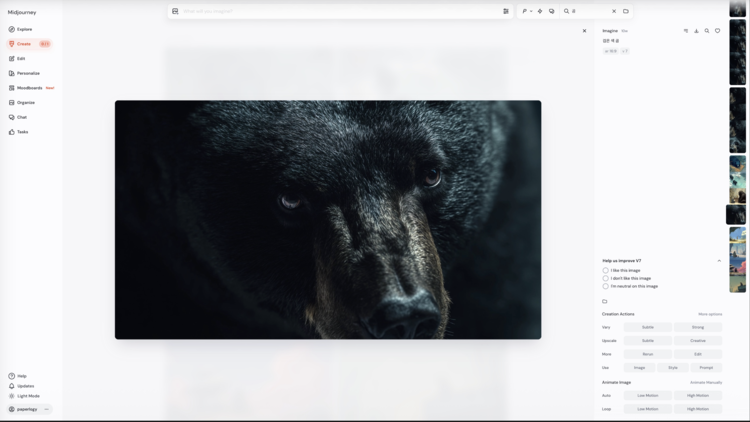Image resolution: width=750 pixels, height=422 pixels.
Task: Click the Tasks thumbs-up icon in sidebar
Action: click(11, 132)
